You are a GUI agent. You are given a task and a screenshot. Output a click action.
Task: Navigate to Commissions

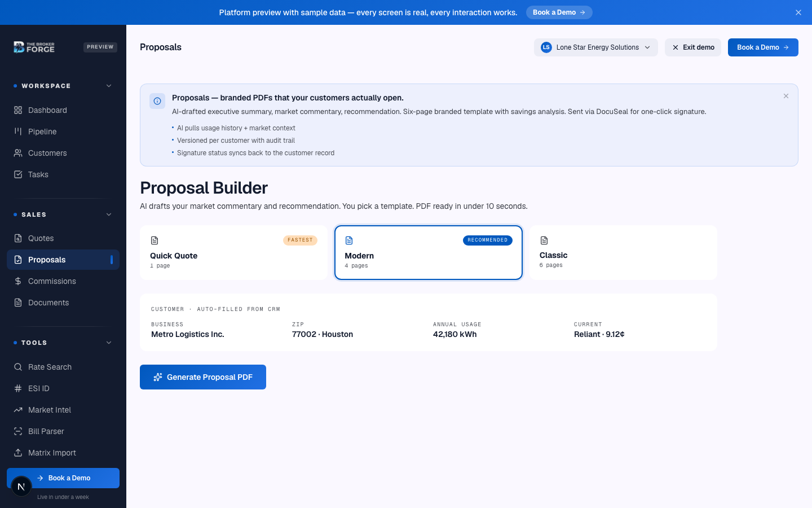click(63, 281)
